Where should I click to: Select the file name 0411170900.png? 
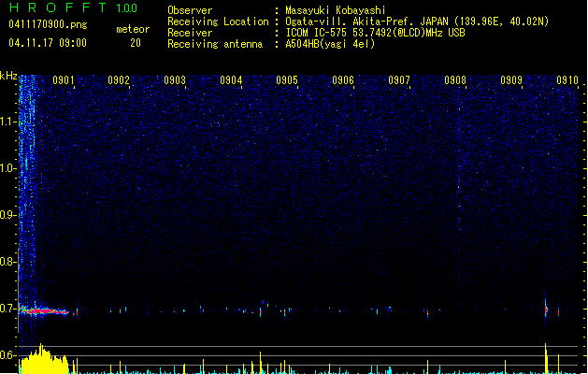48,25
